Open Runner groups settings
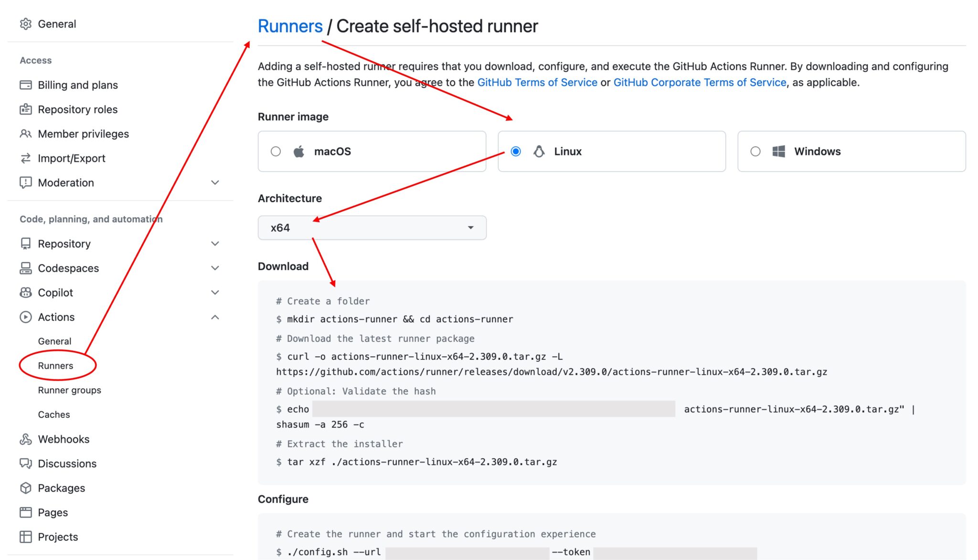Screen dimensions: 978x560 [70, 390]
